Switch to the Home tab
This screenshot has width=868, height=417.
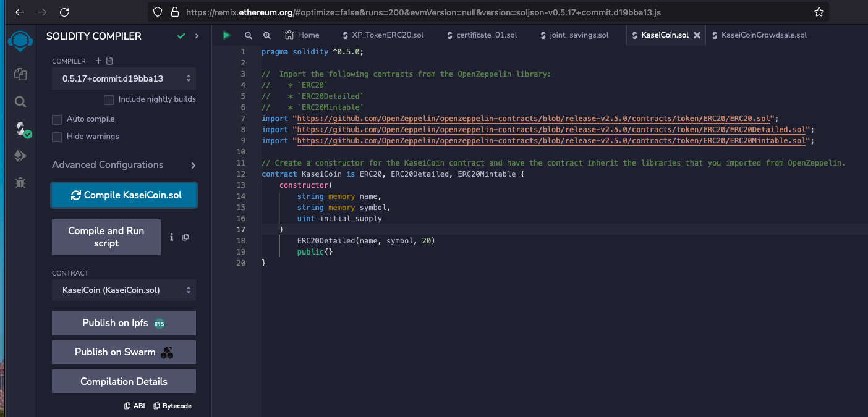click(302, 35)
